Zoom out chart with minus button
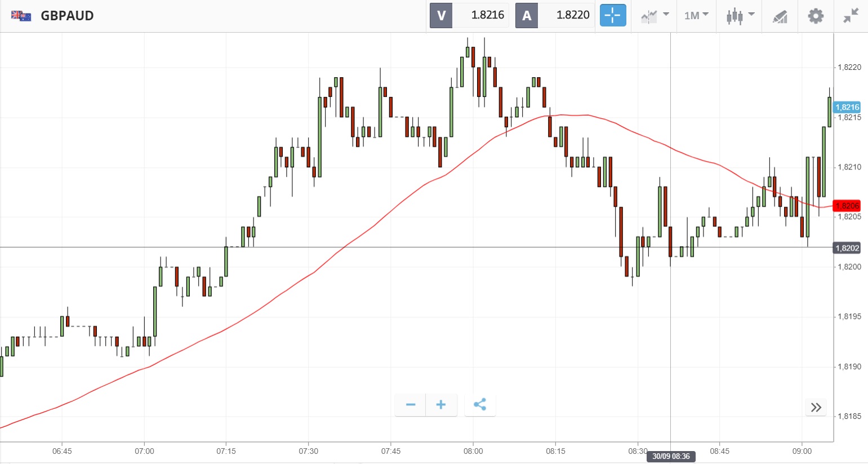The image size is (868, 464). [x=411, y=405]
